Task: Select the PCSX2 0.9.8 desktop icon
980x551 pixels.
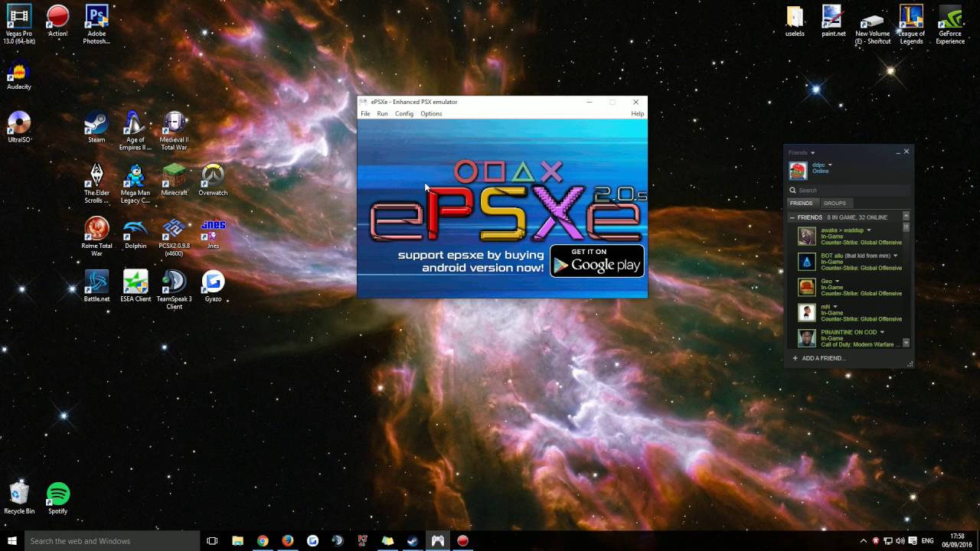Action: [175, 236]
